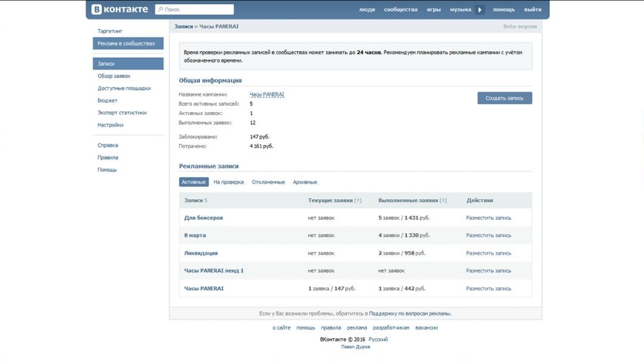This screenshot has width=644, height=362.
Task: Open Поддержку по вопросам рекламы link
Action: click(x=410, y=314)
